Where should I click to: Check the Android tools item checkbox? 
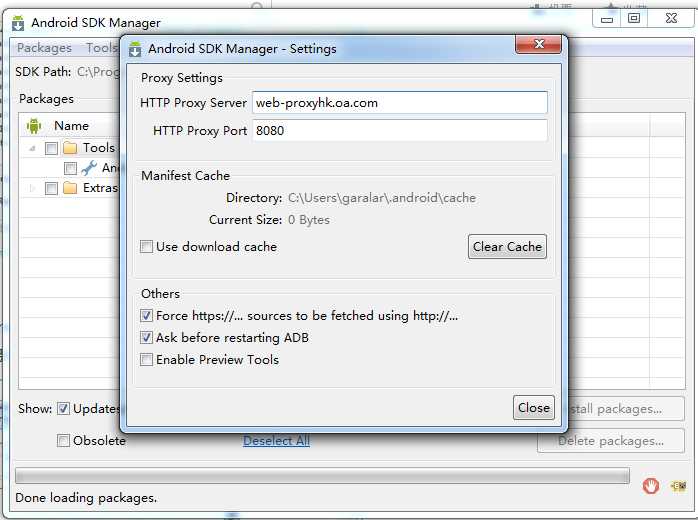[70, 168]
